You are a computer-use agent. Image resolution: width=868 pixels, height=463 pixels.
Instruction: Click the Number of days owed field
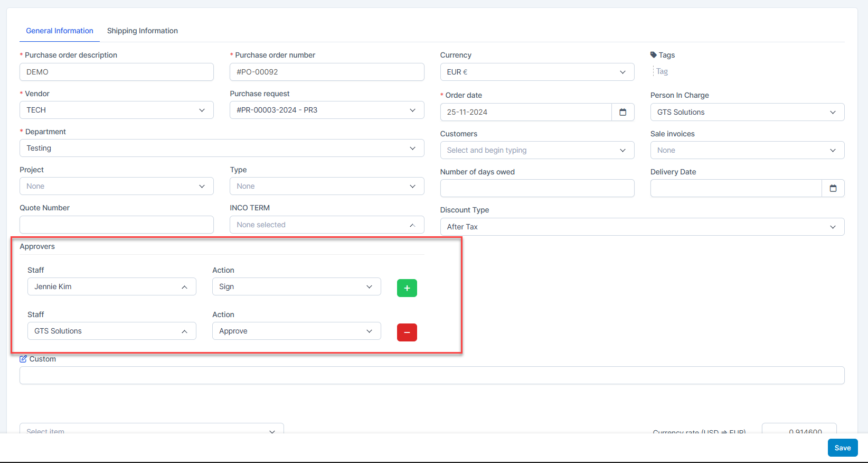[x=536, y=188]
